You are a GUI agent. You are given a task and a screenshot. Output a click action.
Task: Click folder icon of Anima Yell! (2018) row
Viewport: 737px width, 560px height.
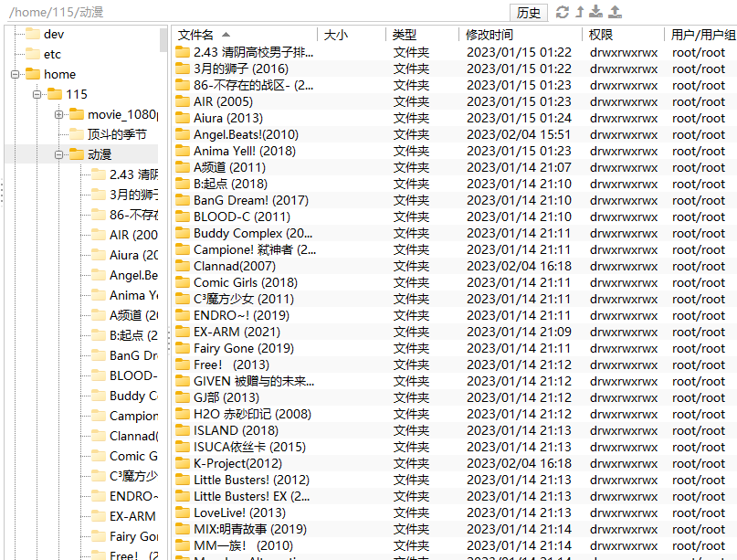pos(183,152)
